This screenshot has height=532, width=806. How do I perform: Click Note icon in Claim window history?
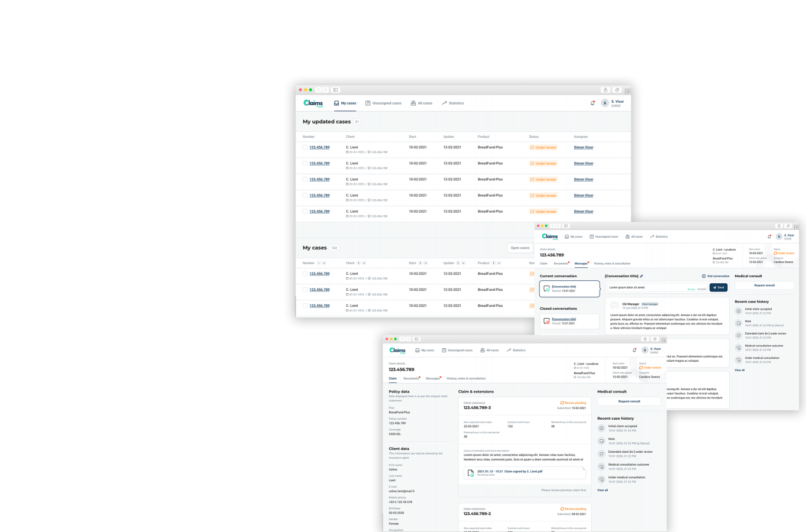tap(601, 441)
